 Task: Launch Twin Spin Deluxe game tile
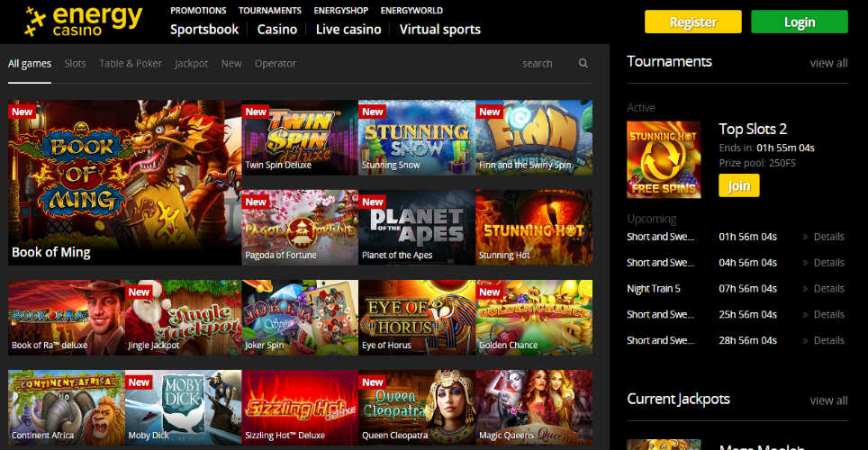click(x=300, y=137)
